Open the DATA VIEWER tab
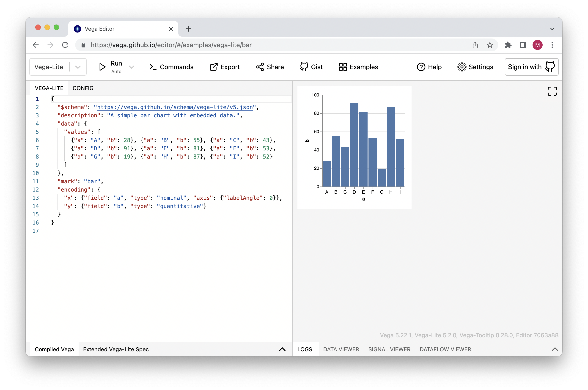 click(341, 349)
